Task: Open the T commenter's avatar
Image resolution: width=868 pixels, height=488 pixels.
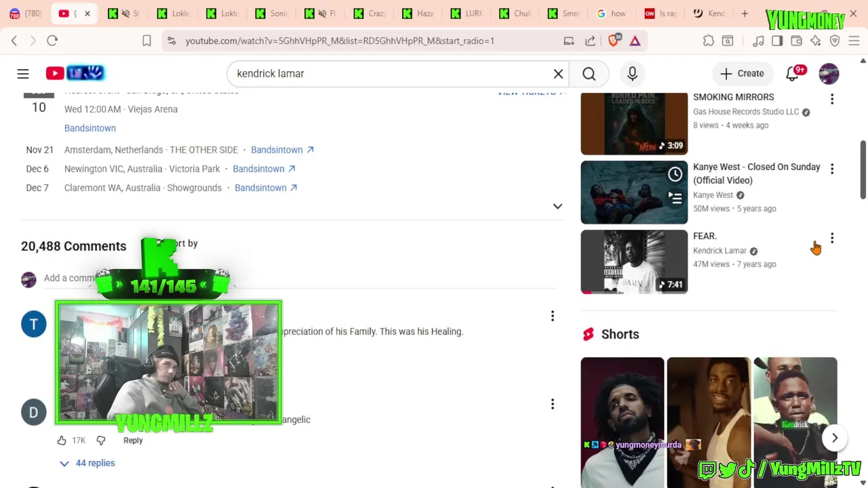Action: tap(34, 324)
